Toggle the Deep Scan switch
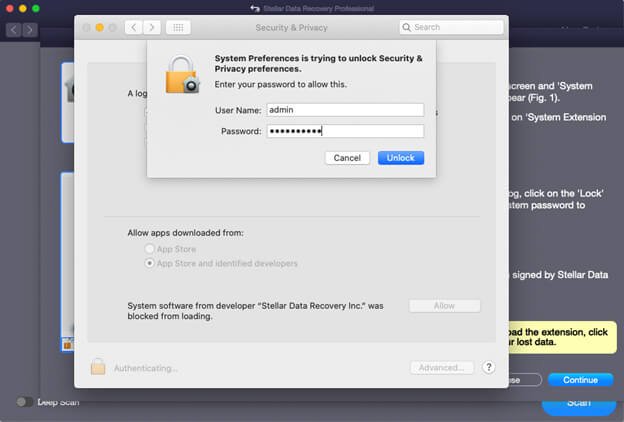 pos(24,402)
